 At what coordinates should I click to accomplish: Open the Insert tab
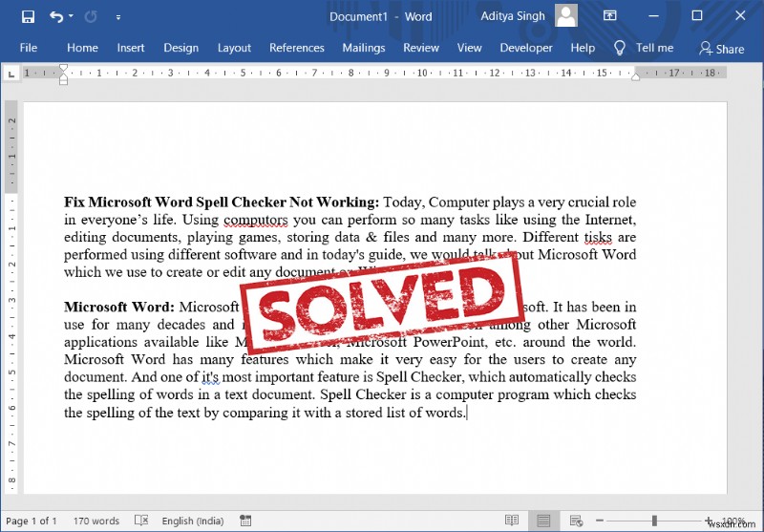pyautogui.click(x=131, y=48)
